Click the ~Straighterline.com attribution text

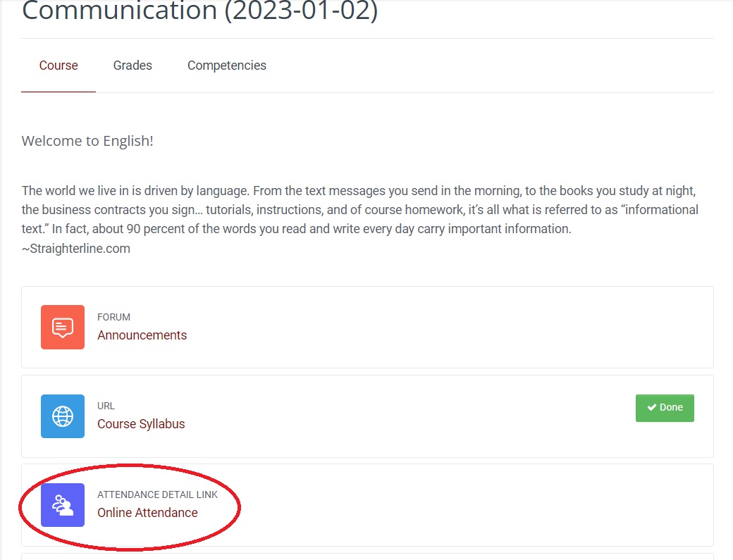76,249
